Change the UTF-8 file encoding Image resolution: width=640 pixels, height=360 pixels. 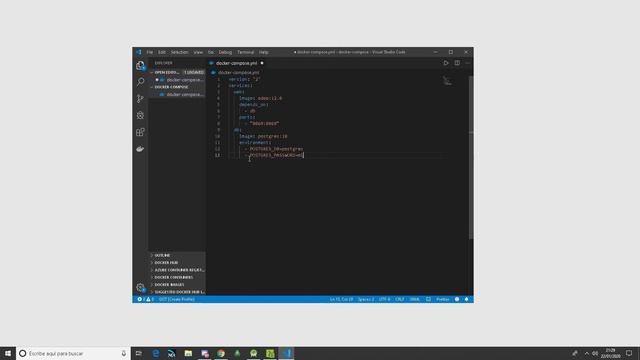pos(384,299)
